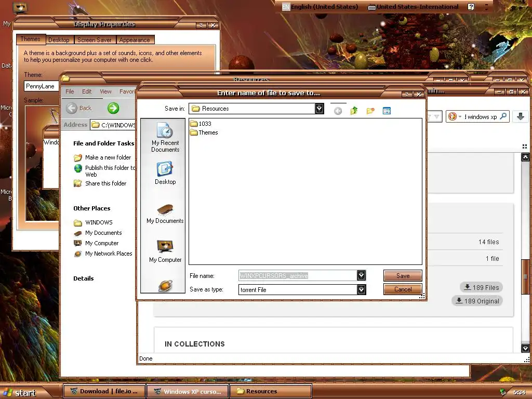This screenshot has height=399, width=532.
Task: Open the 1033 folder in file list
Action: point(201,124)
